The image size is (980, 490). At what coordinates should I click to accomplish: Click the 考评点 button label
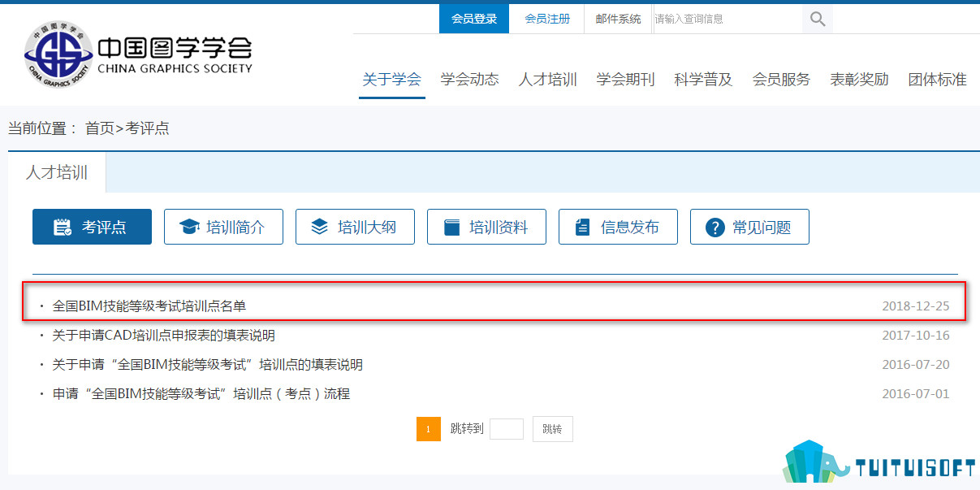[104, 228]
